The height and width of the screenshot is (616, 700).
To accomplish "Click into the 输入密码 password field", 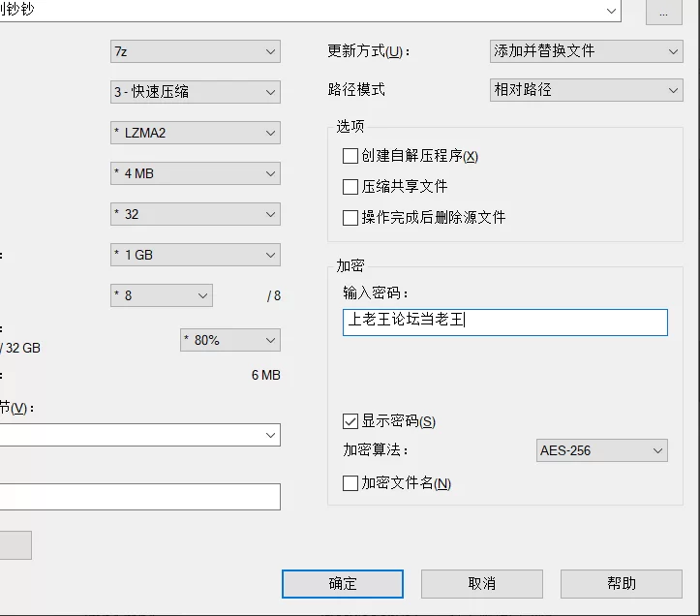I will pyautogui.click(x=505, y=323).
